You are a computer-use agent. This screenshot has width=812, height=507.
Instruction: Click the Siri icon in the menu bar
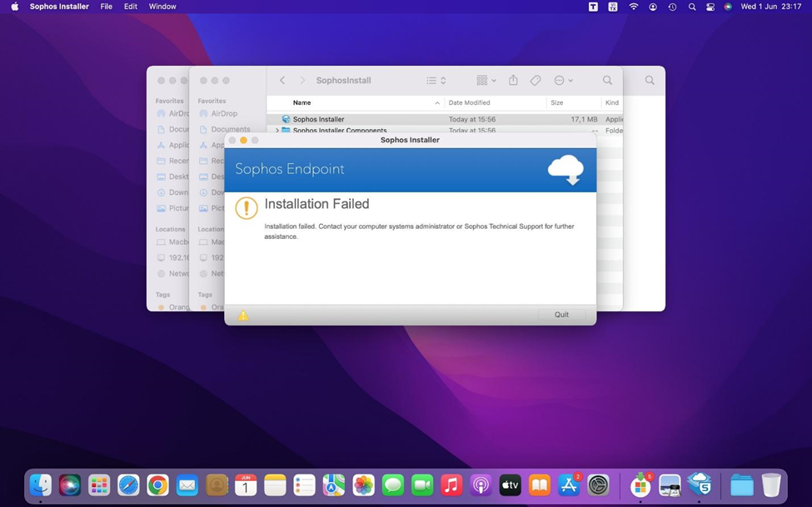pyautogui.click(x=728, y=7)
